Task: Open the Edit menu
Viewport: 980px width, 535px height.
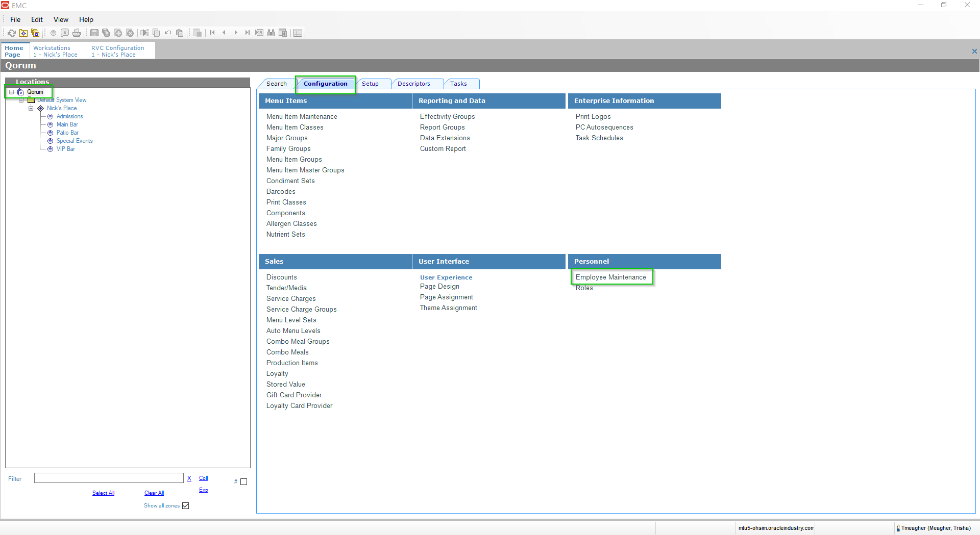Action: 36,19
